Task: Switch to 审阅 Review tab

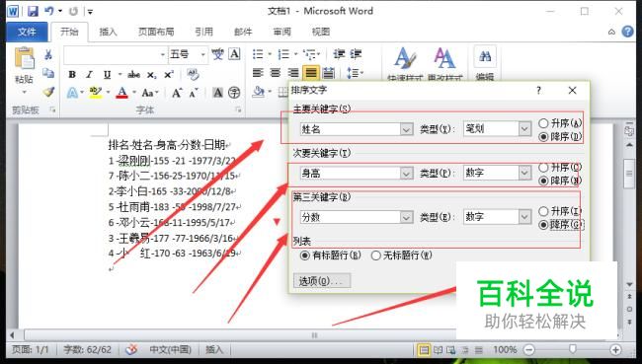Action: point(282,32)
